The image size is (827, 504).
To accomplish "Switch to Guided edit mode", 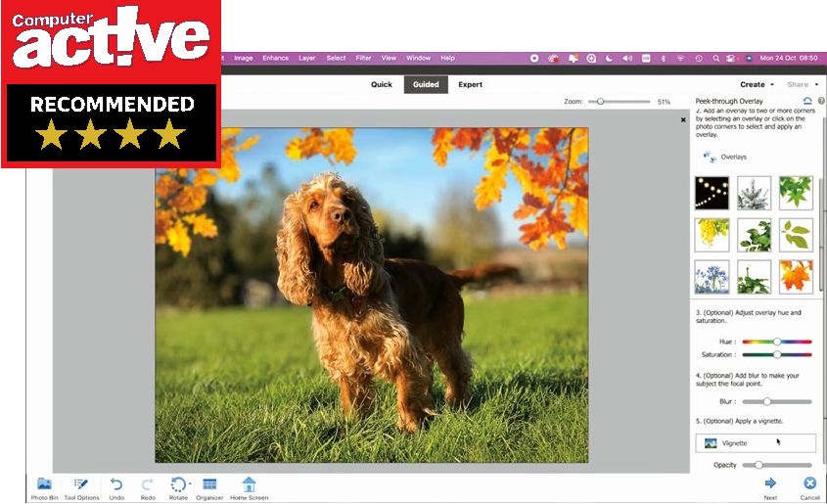I will coord(426,84).
